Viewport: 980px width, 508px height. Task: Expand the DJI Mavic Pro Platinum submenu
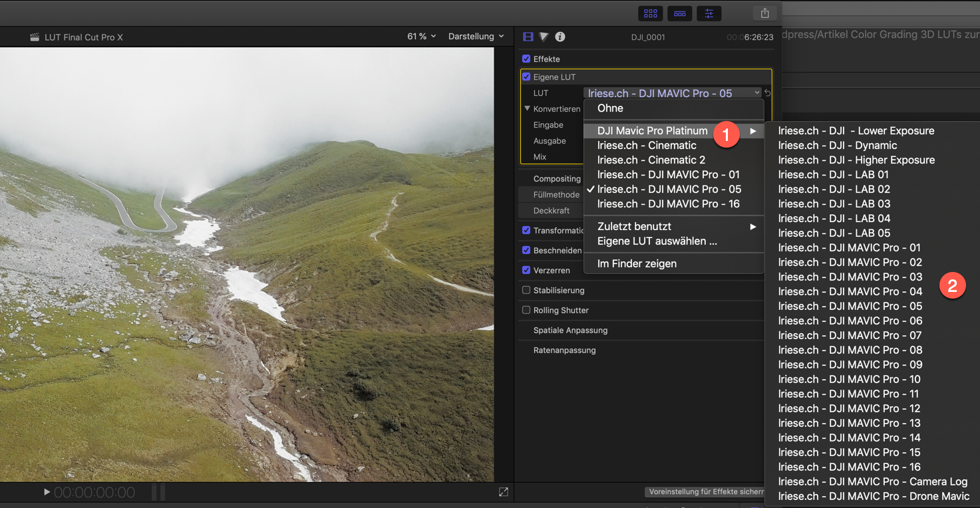(x=674, y=131)
